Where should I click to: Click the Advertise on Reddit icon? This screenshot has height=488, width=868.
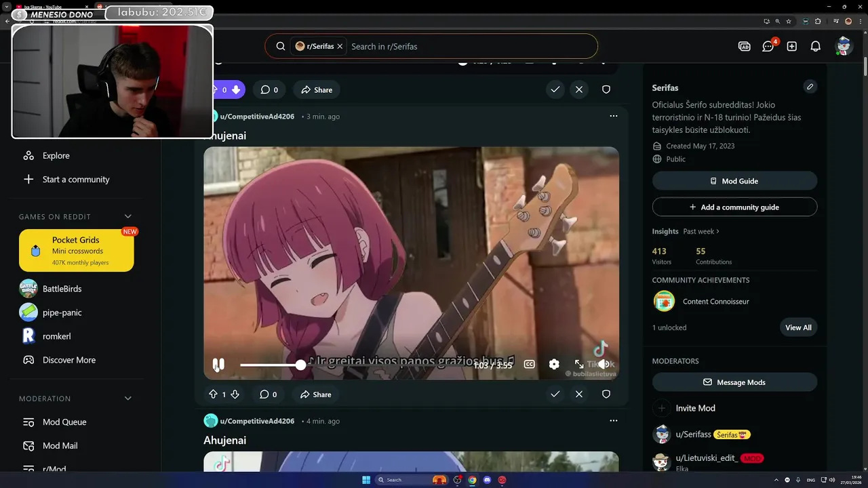(744, 46)
